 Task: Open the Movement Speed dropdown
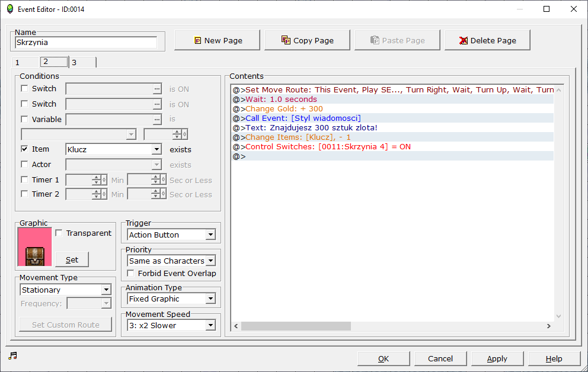pyautogui.click(x=210, y=325)
